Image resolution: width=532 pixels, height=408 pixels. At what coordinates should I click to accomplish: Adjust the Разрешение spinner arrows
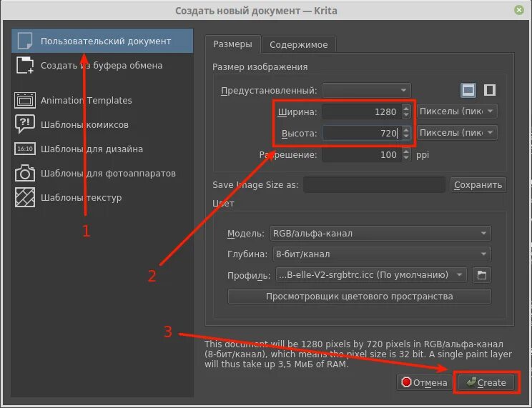(406, 154)
